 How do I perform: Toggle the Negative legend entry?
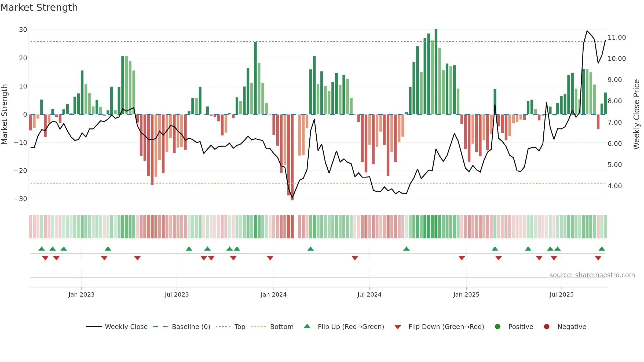565,327
